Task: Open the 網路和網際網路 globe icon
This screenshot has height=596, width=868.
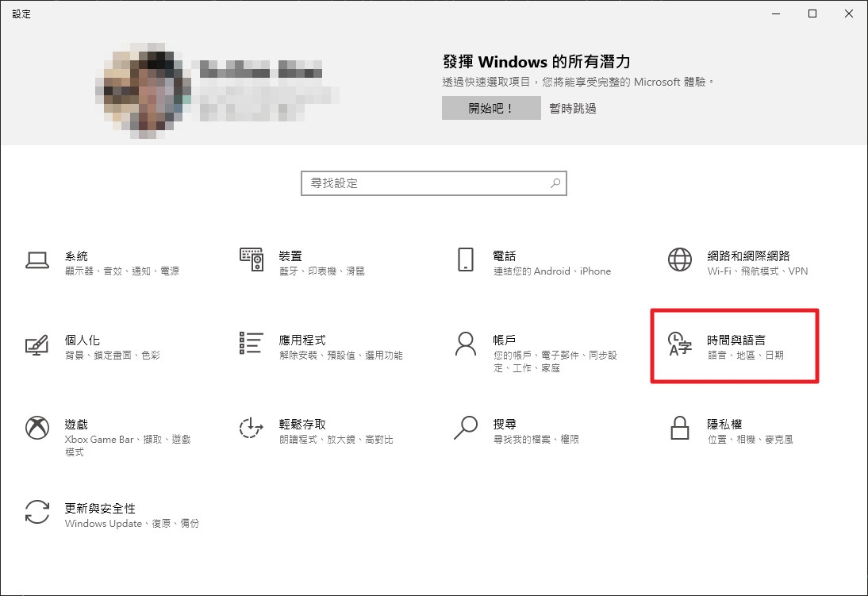Action: (x=680, y=260)
